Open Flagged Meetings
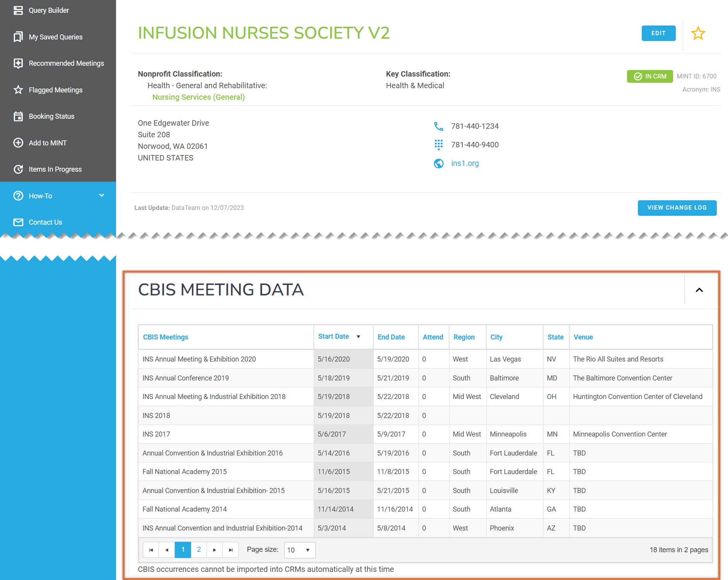Image resolution: width=728 pixels, height=580 pixels. (x=56, y=90)
